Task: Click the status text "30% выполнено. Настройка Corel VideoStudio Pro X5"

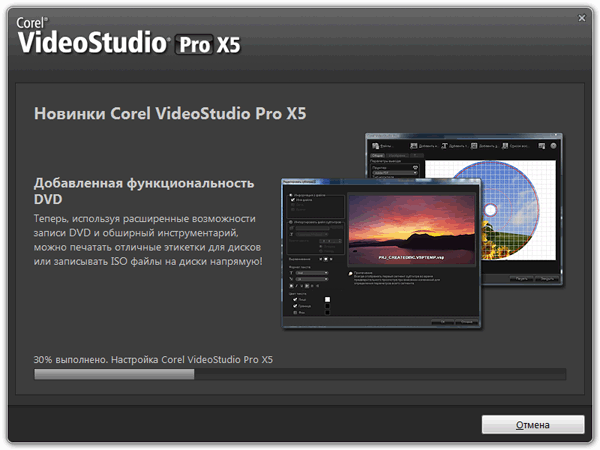Action: (153, 360)
